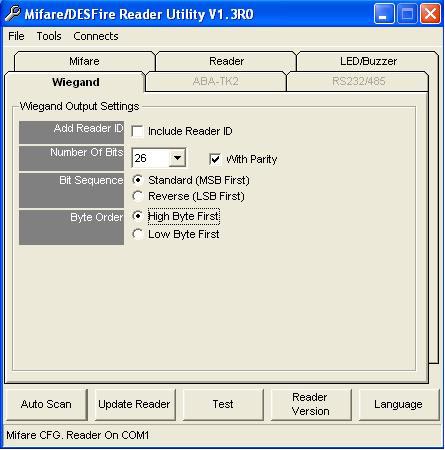Viewport: 445px width, 450px height.
Task: Minimize the Reader Utility window
Action: point(384,14)
